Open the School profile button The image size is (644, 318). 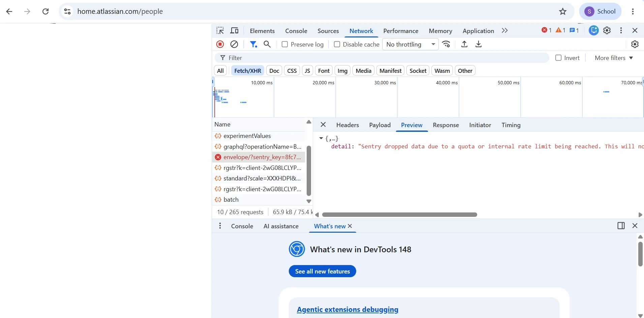pyautogui.click(x=600, y=11)
